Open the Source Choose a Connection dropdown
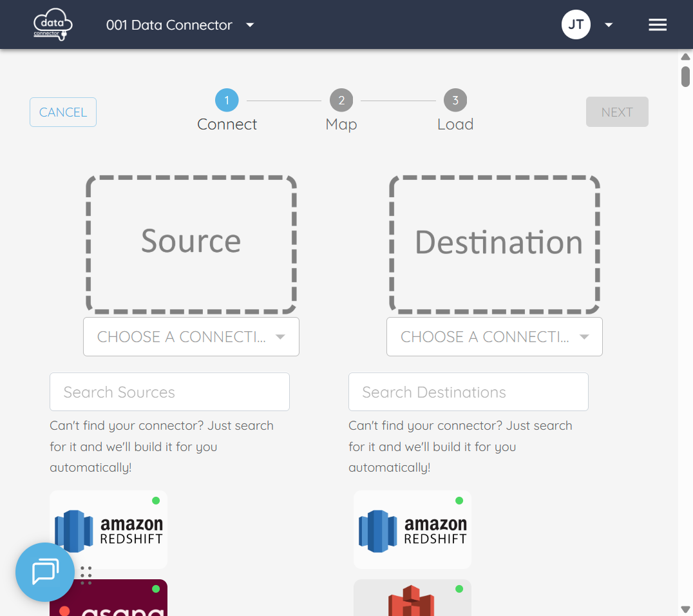 pos(191,336)
